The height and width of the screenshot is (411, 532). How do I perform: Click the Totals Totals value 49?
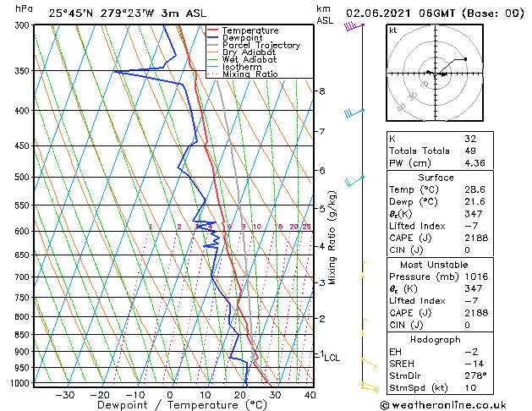[x=470, y=151]
